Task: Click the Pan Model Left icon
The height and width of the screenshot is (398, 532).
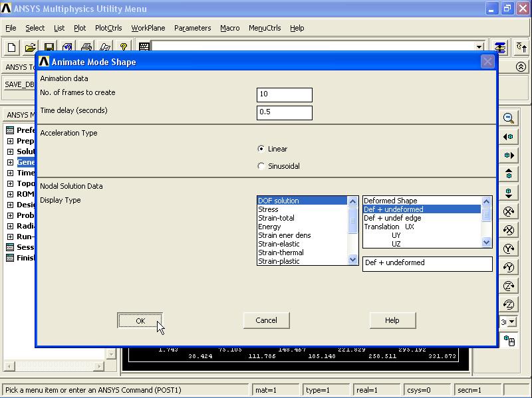Action: coord(508,137)
